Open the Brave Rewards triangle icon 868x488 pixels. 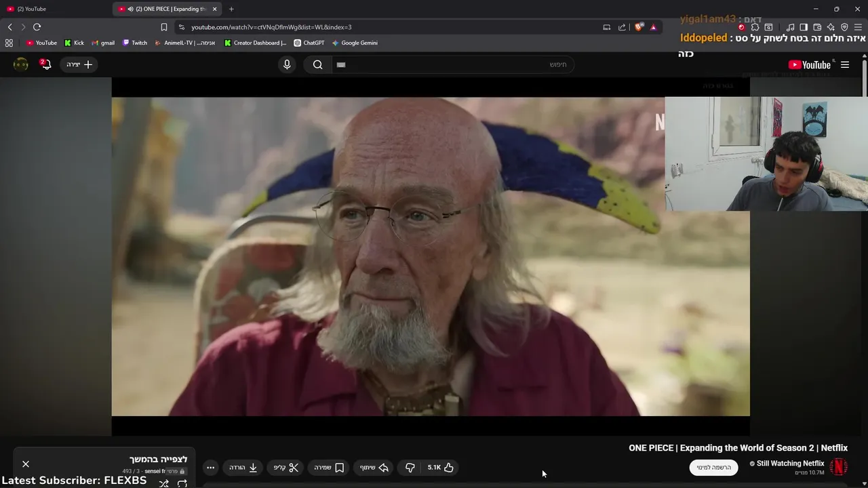(653, 27)
